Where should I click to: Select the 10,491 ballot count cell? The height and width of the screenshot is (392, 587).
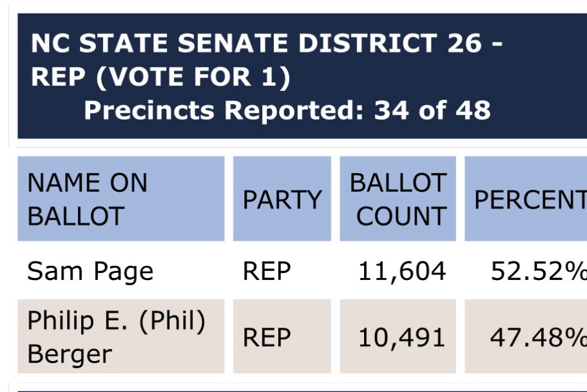[402, 337]
